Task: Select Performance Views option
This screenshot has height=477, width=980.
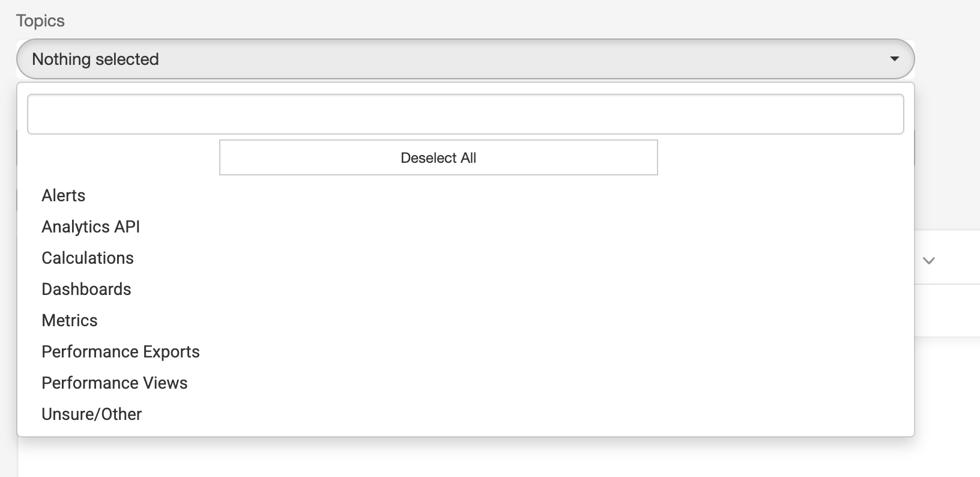Action: tap(115, 383)
